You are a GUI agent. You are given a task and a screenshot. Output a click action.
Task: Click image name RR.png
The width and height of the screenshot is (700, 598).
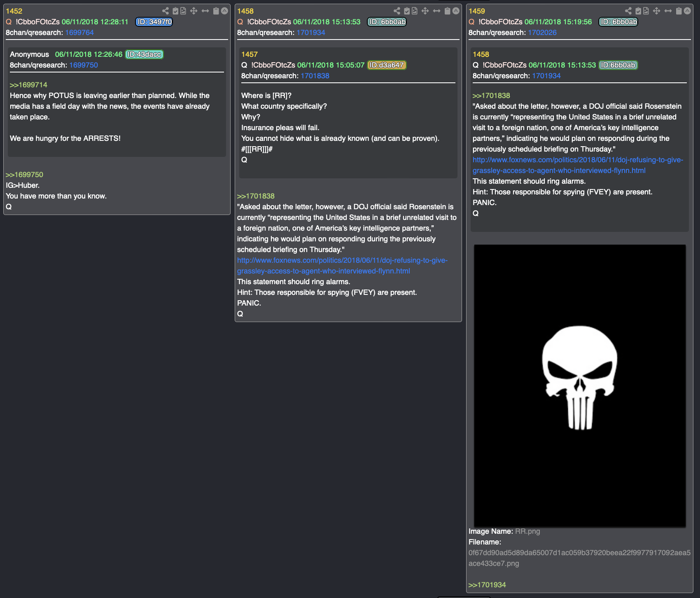coord(527,531)
